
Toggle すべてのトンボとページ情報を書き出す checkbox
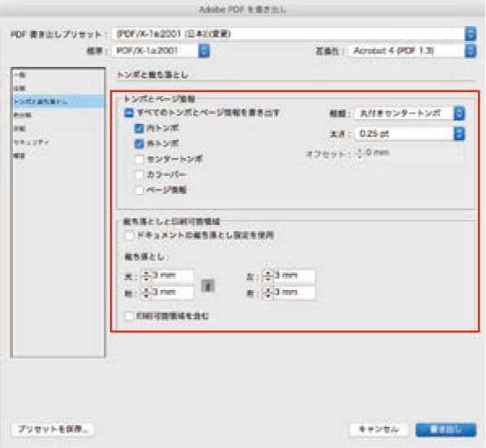click(x=129, y=113)
